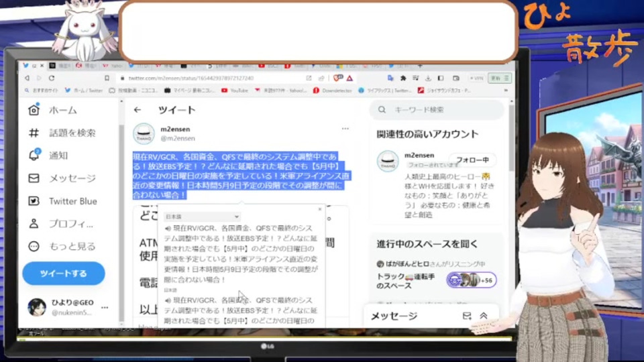
Task: Open the おすすめサイト bookmark
Action: pyautogui.click(x=42, y=90)
